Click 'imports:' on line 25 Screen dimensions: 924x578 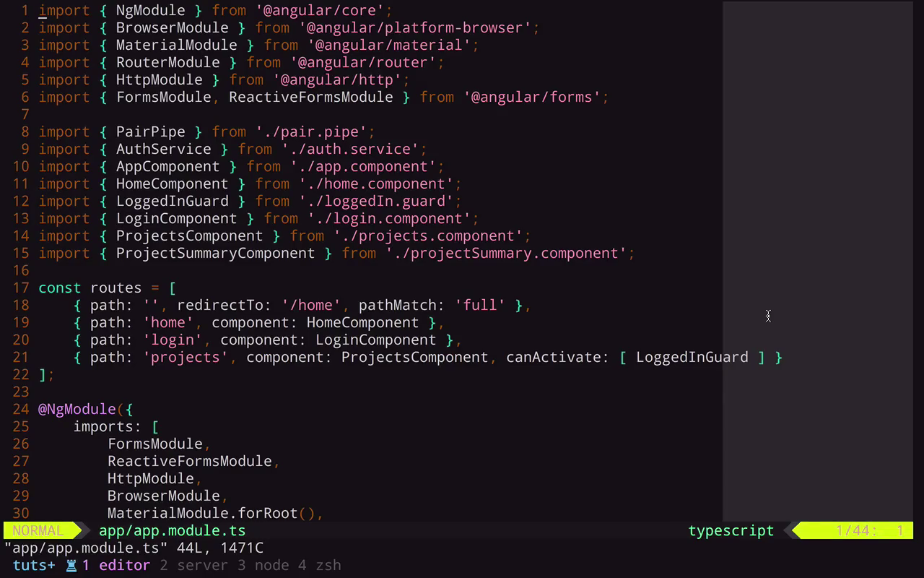pos(108,426)
